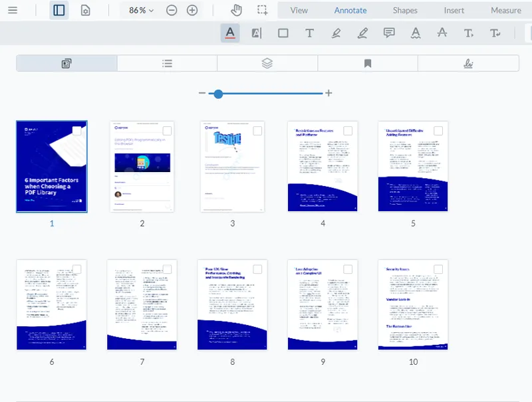
Task: Select the Pan hand tool
Action: 236,11
